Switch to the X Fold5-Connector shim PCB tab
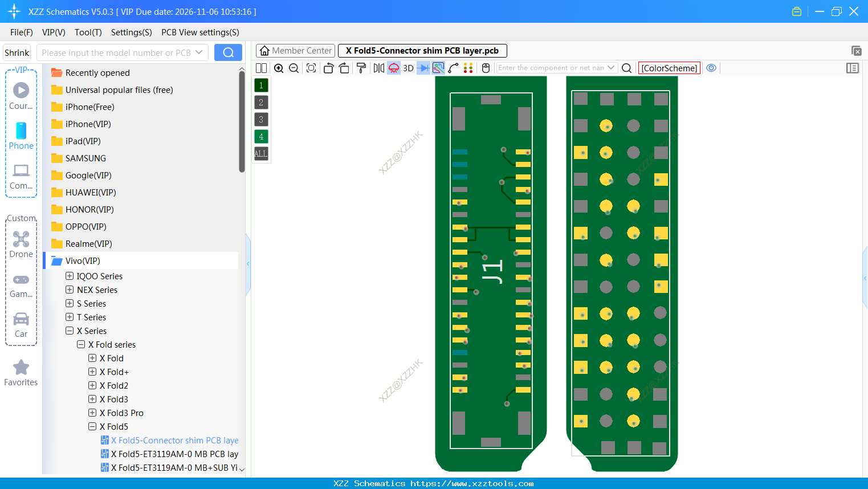This screenshot has width=868, height=489. 422,50
